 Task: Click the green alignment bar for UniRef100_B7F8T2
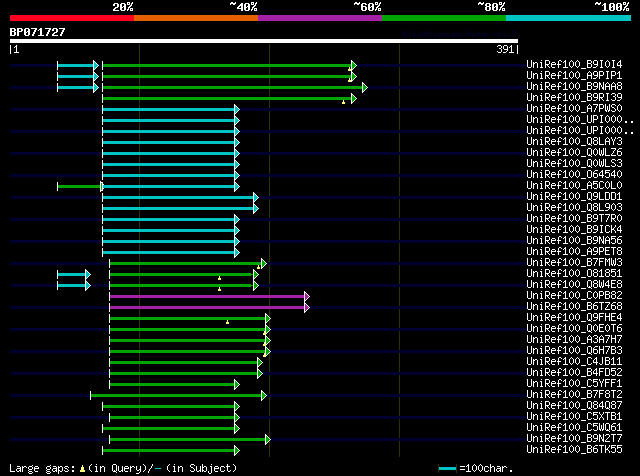[x=176, y=396]
